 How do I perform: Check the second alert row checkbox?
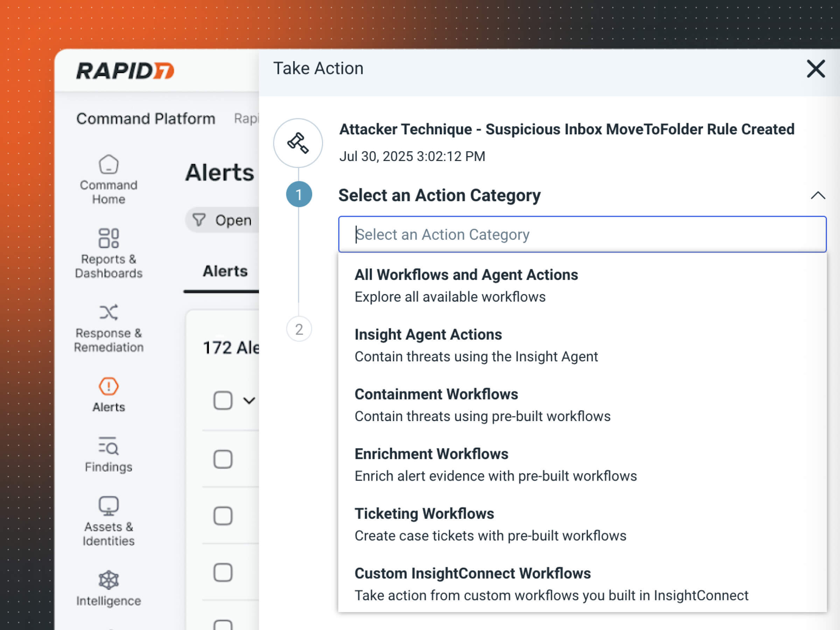click(223, 516)
